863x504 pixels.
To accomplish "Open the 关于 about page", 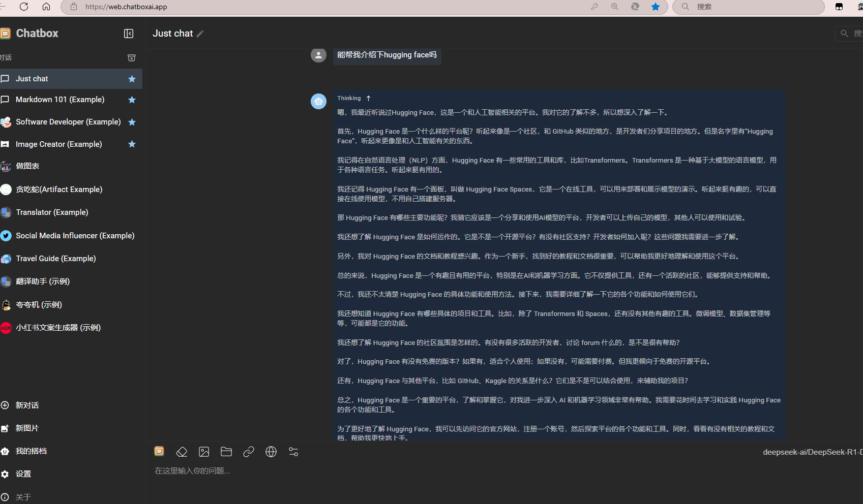I will (x=71, y=497).
